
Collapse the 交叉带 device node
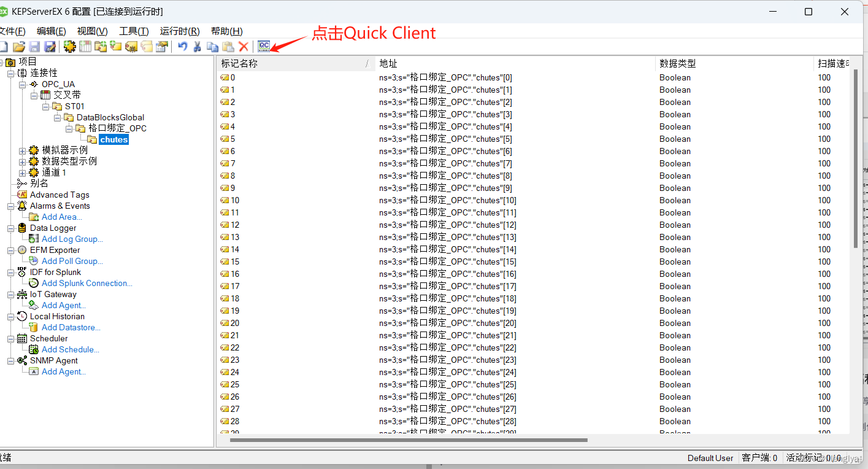pyautogui.click(x=34, y=95)
